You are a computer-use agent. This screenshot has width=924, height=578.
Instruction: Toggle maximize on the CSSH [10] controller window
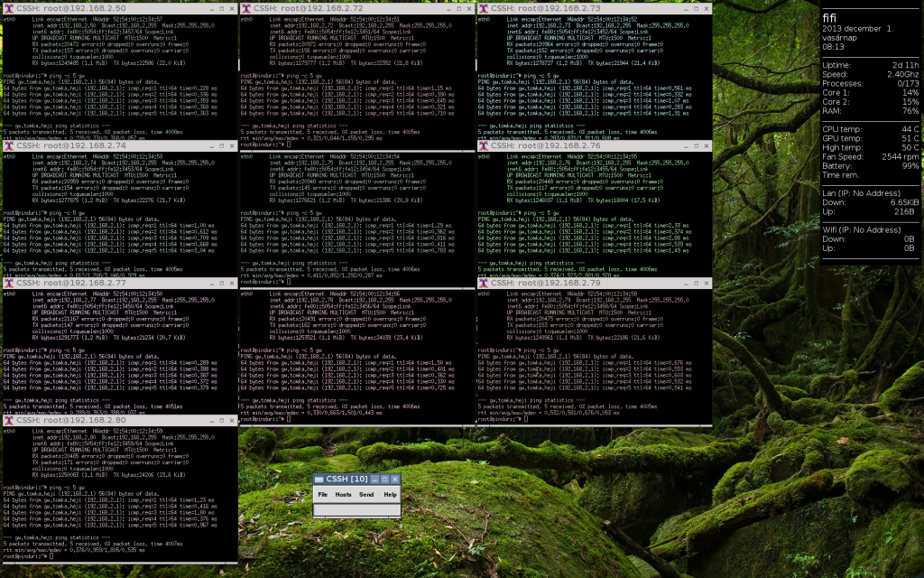[x=385, y=479]
